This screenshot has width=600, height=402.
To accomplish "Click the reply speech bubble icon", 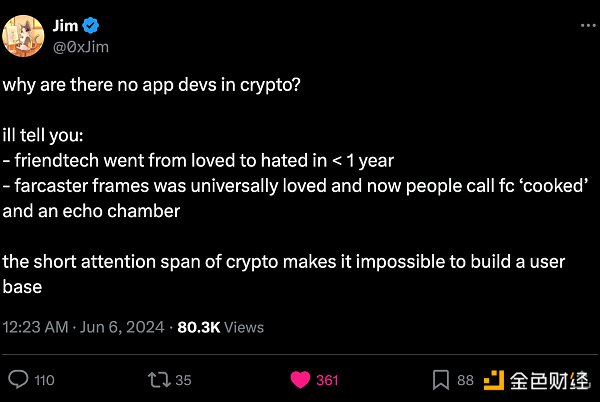I will 19,379.
